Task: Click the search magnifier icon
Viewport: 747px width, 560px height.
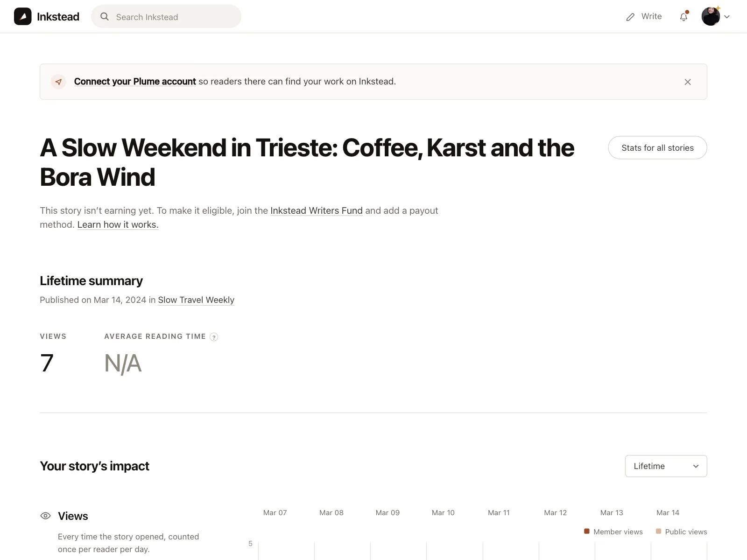Action: (x=105, y=17)
